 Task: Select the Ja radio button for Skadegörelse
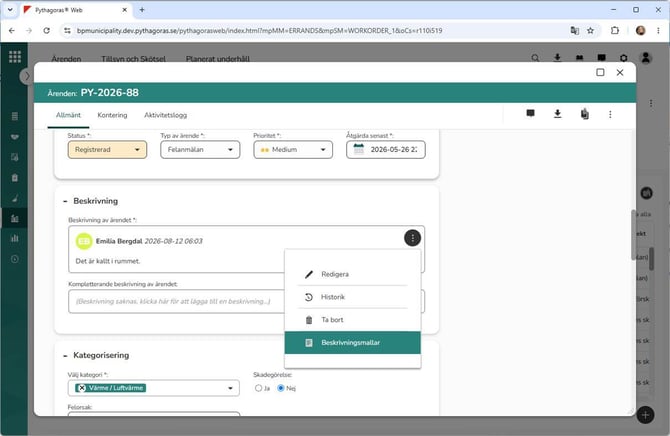[259, 388]
